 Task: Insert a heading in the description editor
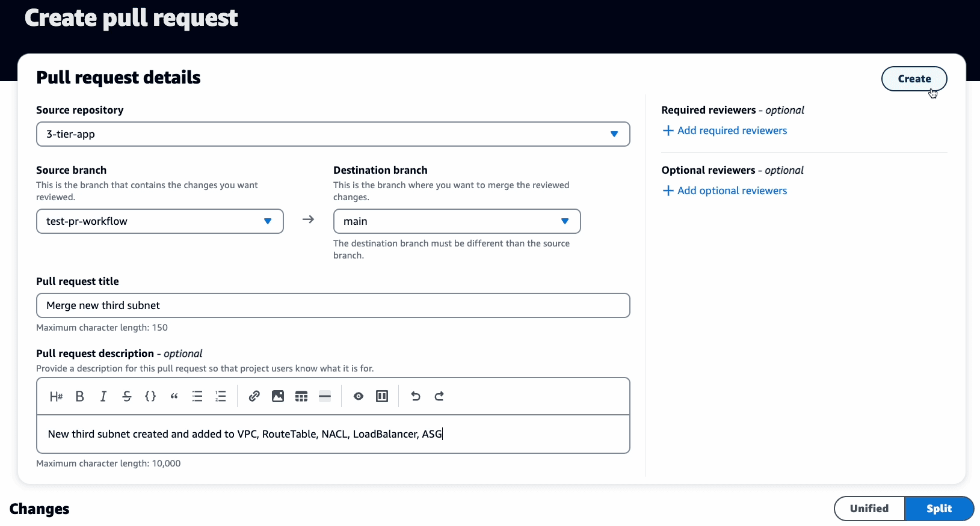[x=56, y=396]
